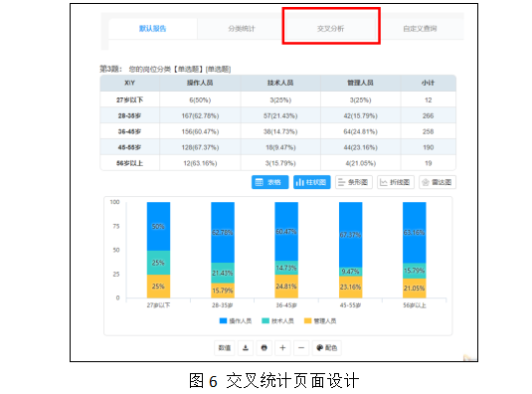Click the 24.81% yellow bar segment
Screen dimensions: 532x394
[x=286, y=287]
